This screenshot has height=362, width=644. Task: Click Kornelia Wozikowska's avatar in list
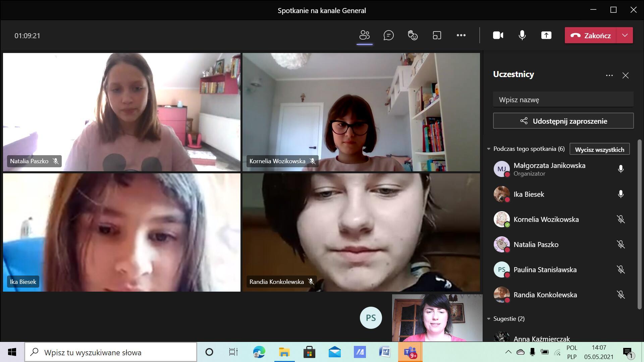pos(501,219)
